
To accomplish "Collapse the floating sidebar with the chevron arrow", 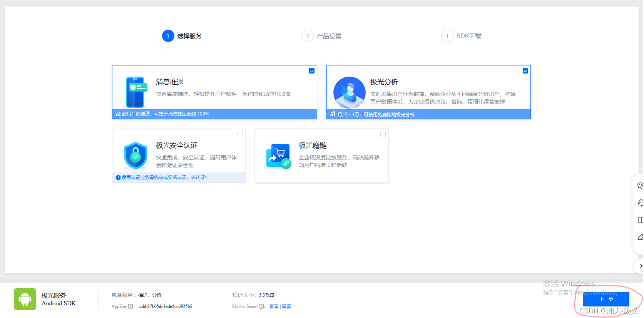I will [x=641, y=266].
